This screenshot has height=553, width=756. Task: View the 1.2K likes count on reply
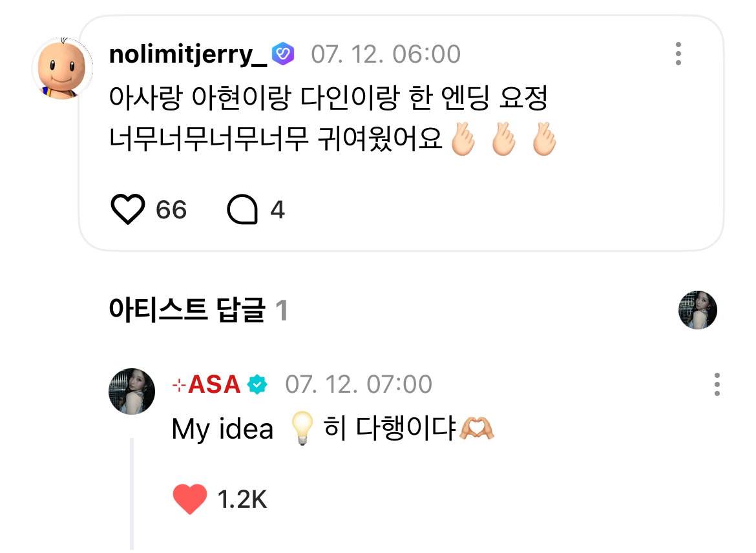(x=242, y=499)
